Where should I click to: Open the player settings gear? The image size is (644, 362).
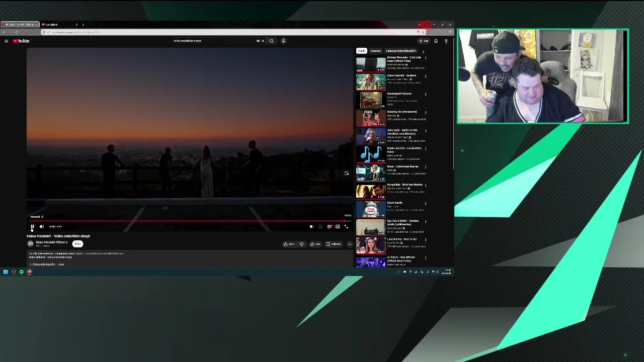tap(330, 227)
